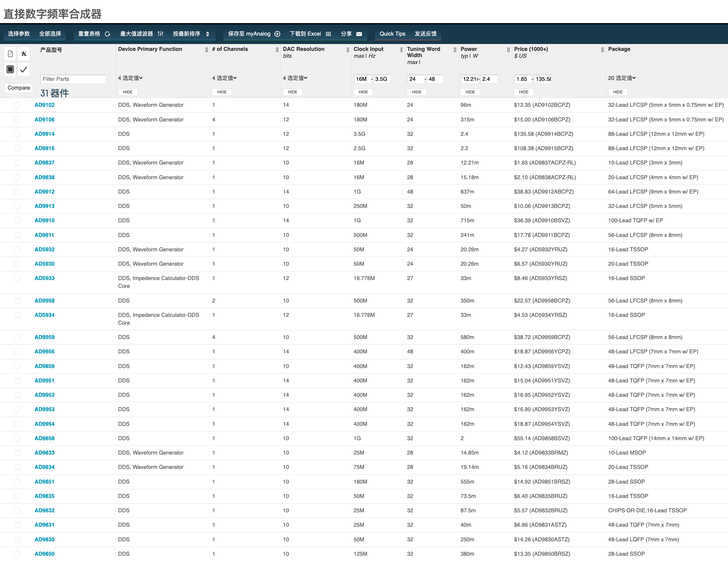The height and width of the screenshot is (561, 728).
Task: Click the reset table refresh icon
Action: (x=107, y=34)
